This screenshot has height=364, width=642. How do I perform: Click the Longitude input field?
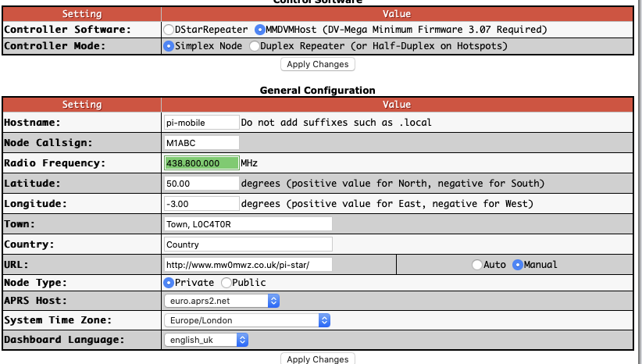(202, 204)
